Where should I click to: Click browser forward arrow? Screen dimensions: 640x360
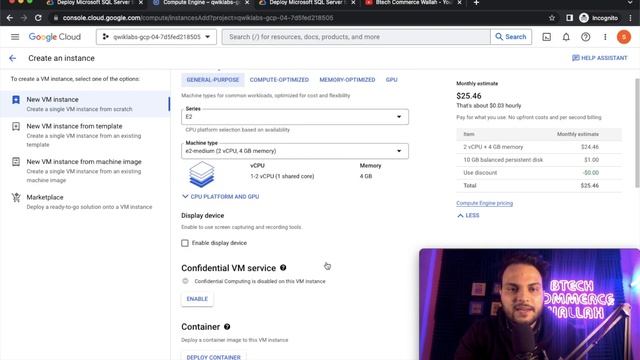24,18
